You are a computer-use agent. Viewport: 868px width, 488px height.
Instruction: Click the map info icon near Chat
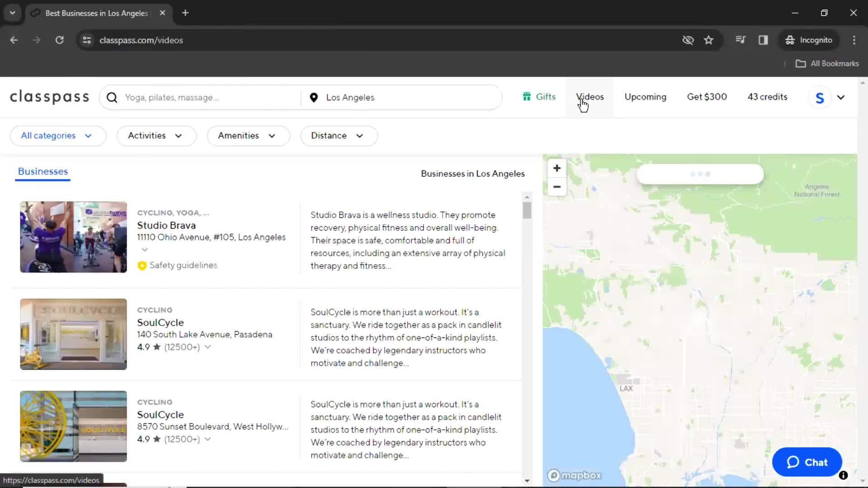(843, 475)
